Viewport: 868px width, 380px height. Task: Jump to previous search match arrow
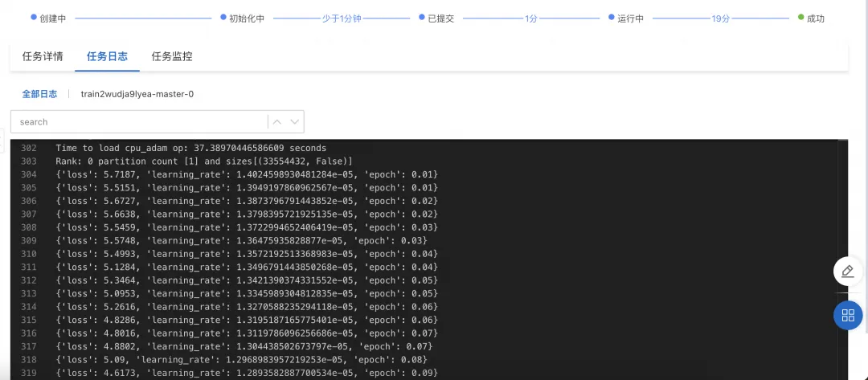point(277,121)
